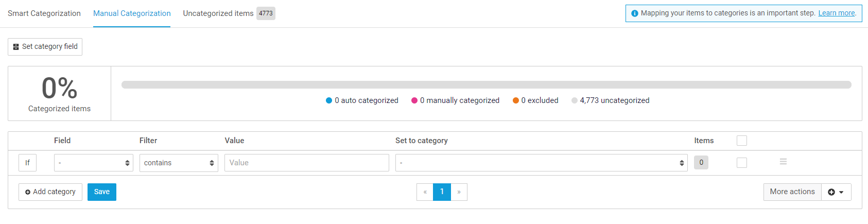Click into the Value input field
868x224 pixels.
306,163
